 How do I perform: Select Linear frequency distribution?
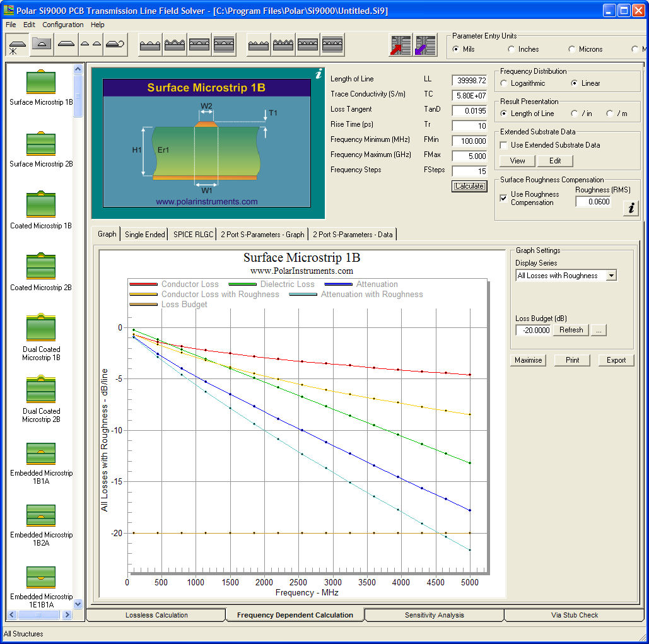pos(575,83)
